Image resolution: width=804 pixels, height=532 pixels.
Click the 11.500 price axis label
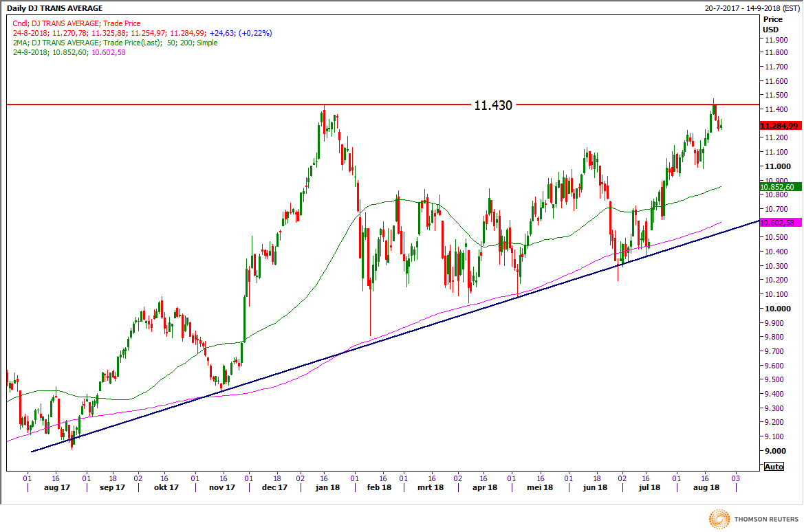(x=776, y=95)
